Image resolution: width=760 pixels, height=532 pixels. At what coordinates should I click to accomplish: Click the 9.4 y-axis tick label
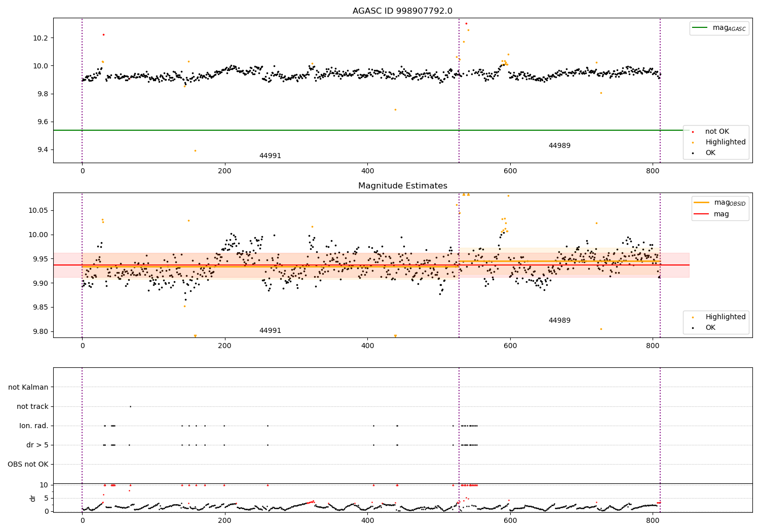tap(42, 149)
